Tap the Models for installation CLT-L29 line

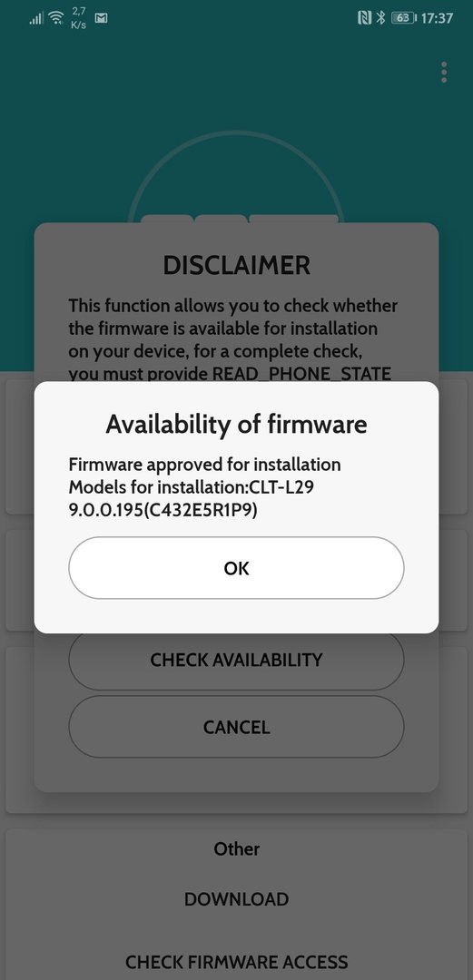(191, 487)
